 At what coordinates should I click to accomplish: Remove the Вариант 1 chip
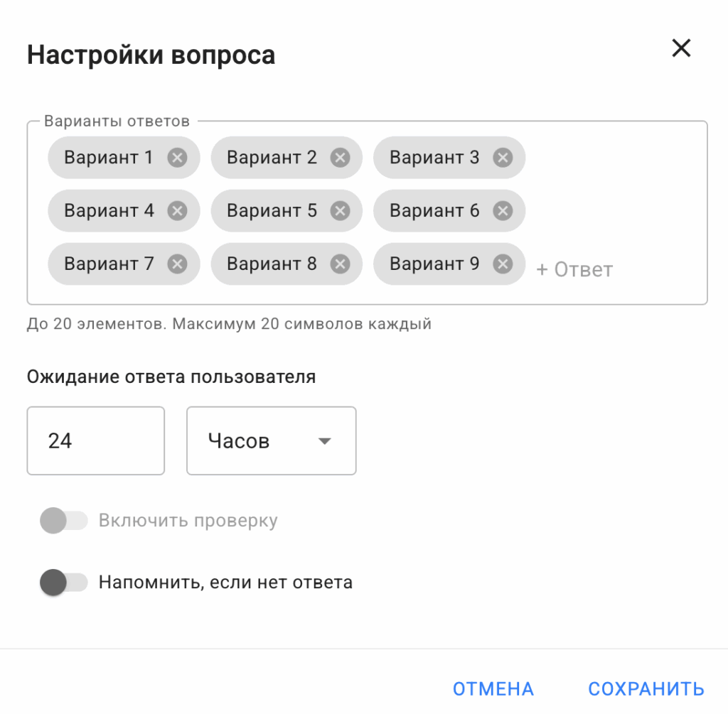coord(177,158)
